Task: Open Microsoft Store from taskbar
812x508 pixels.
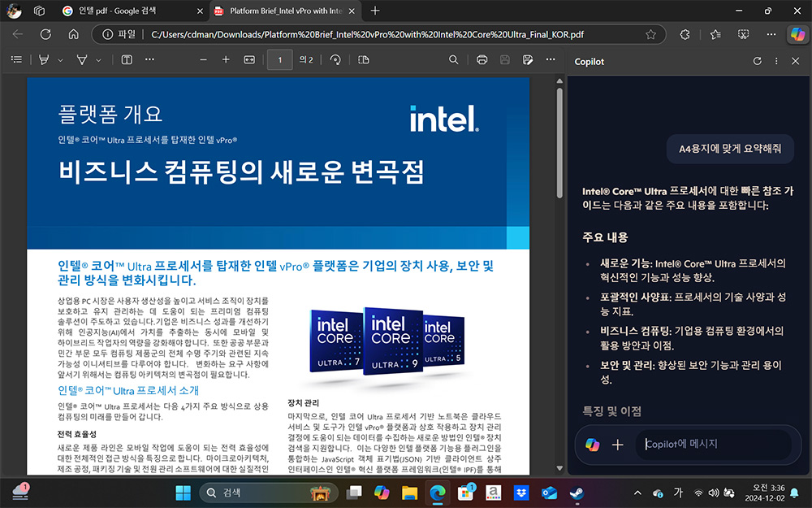Action: click(465, 493)
